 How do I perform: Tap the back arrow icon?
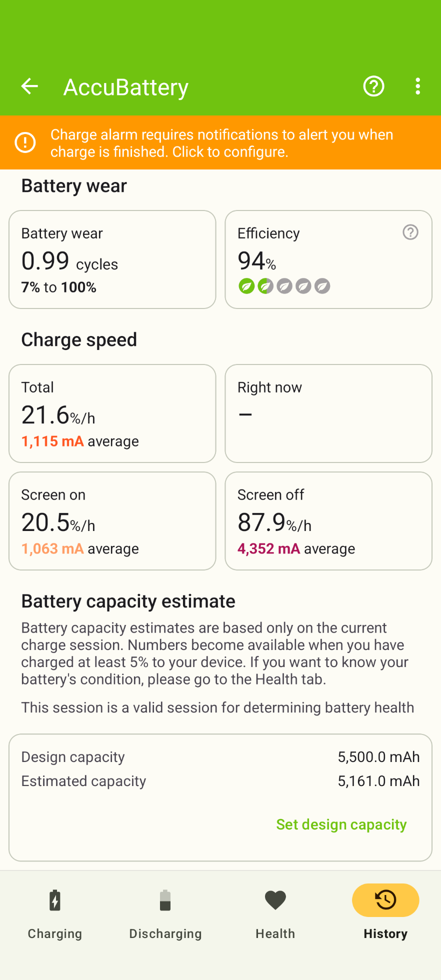click(29, 86)
